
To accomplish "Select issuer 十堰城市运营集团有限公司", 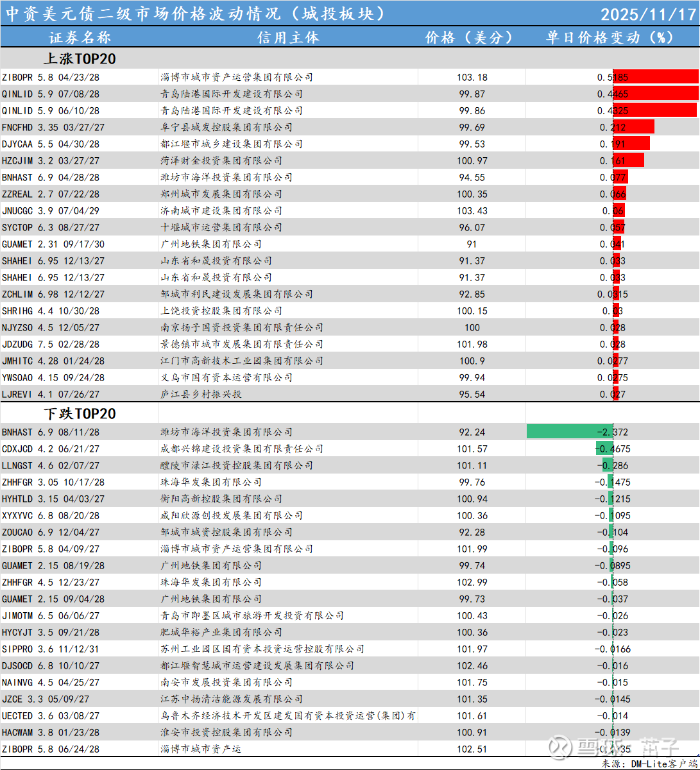I will tap(221, 227).
